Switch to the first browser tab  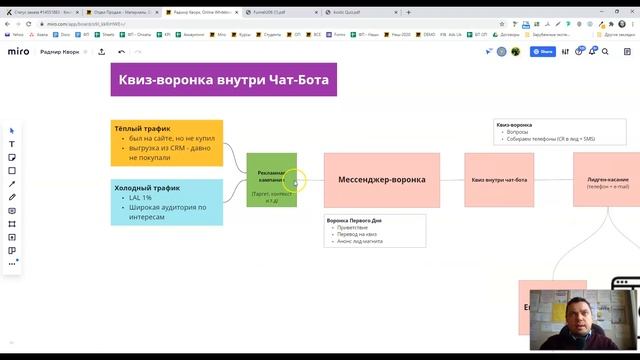[x=42, y=12]
